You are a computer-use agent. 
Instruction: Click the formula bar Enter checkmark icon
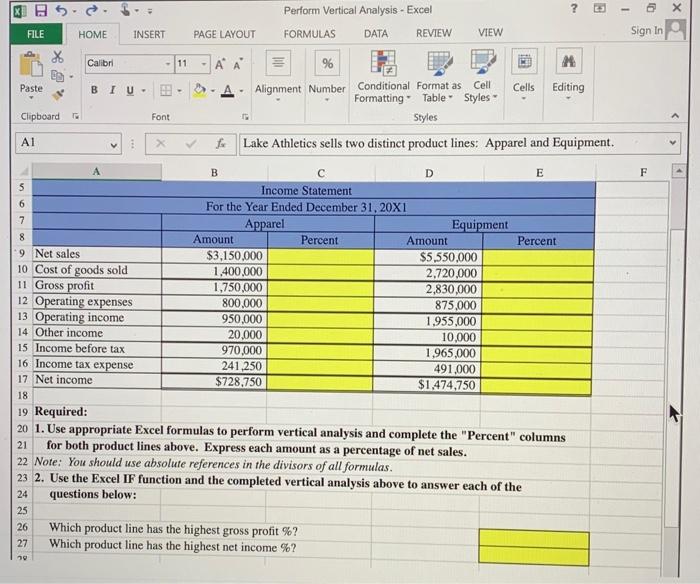click(x=191, y=144)
